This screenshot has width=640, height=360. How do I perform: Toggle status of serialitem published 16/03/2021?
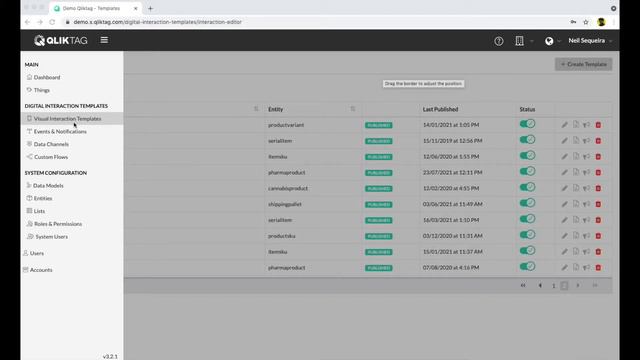click(x=527, y=219)
